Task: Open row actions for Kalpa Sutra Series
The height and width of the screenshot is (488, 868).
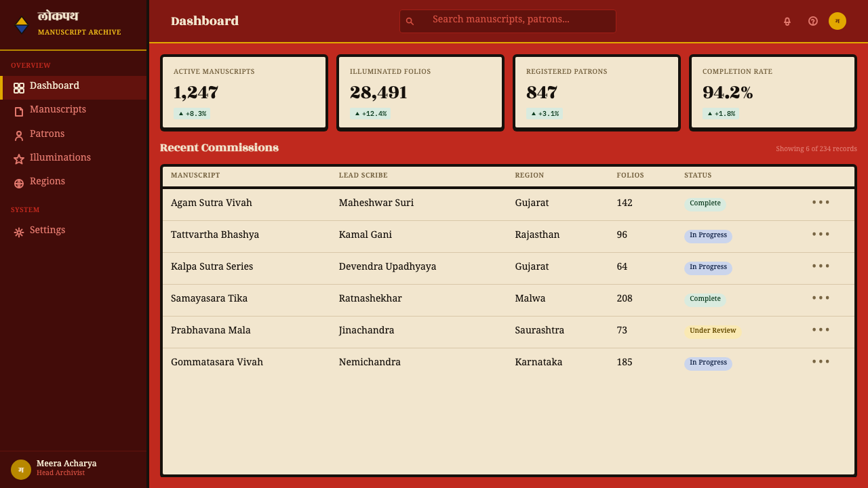Action: pyautogui.click(x=821, y=266)
